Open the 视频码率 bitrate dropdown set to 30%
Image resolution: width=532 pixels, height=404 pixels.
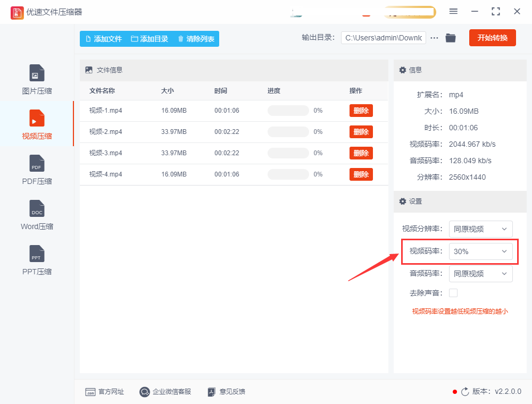481,251
